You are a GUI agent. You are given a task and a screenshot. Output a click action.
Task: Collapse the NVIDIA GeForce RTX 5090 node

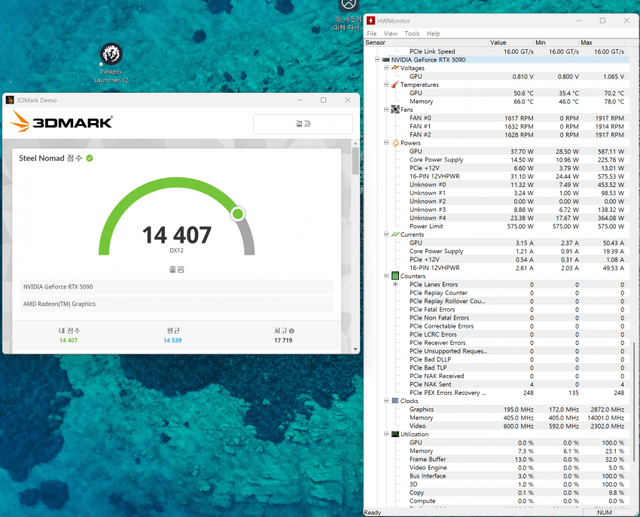pos(378,60)
